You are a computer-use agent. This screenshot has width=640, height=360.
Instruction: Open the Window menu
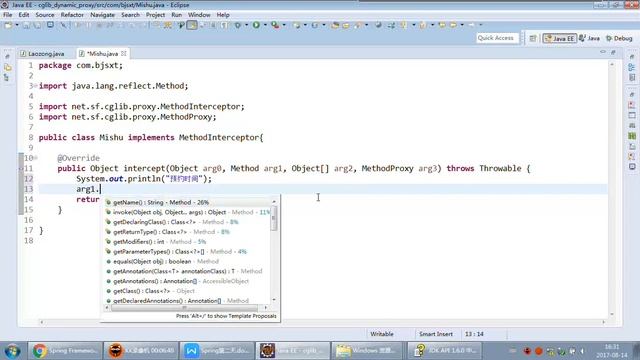[199, 15]
